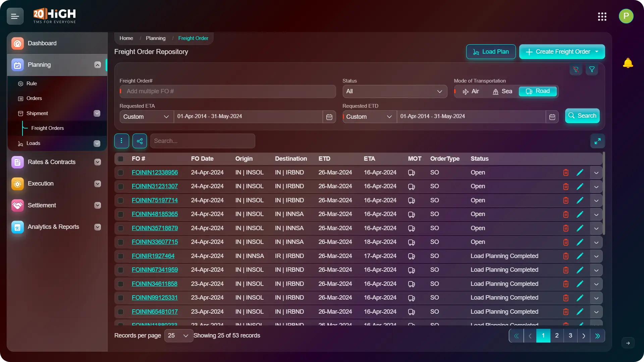Go to Home breadcrumb
Screen dimensions: 644x362
126,38
